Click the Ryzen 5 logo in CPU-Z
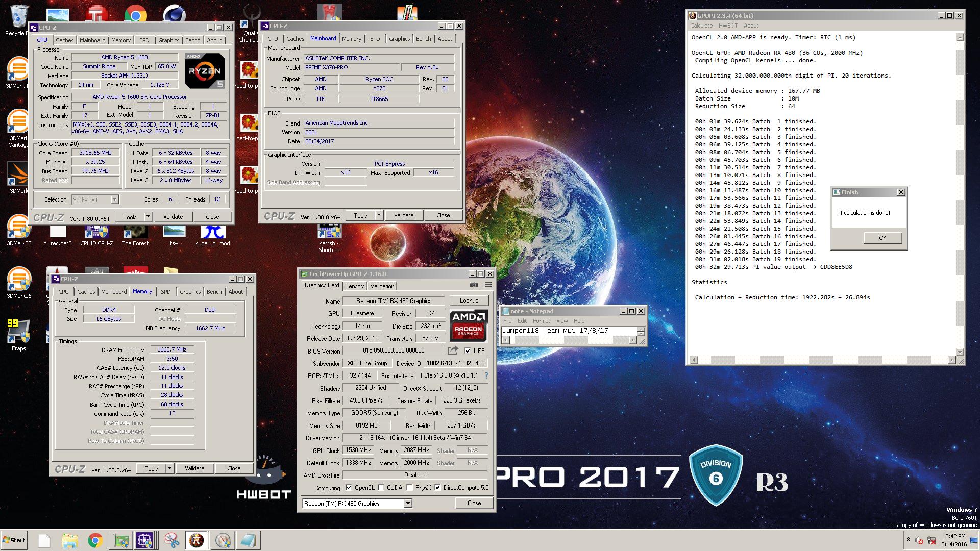The width and height of the screenshot is (980, 551). tap(205, 70)
